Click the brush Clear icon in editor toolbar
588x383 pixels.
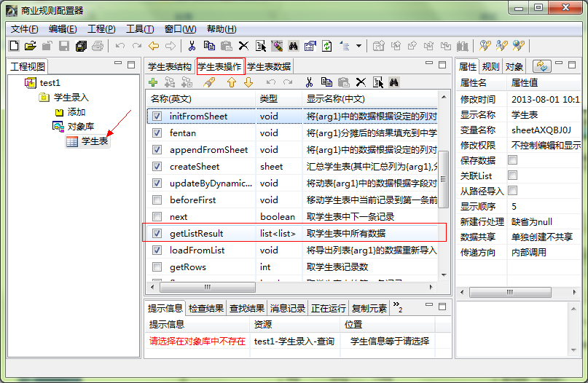pos(209,82)
